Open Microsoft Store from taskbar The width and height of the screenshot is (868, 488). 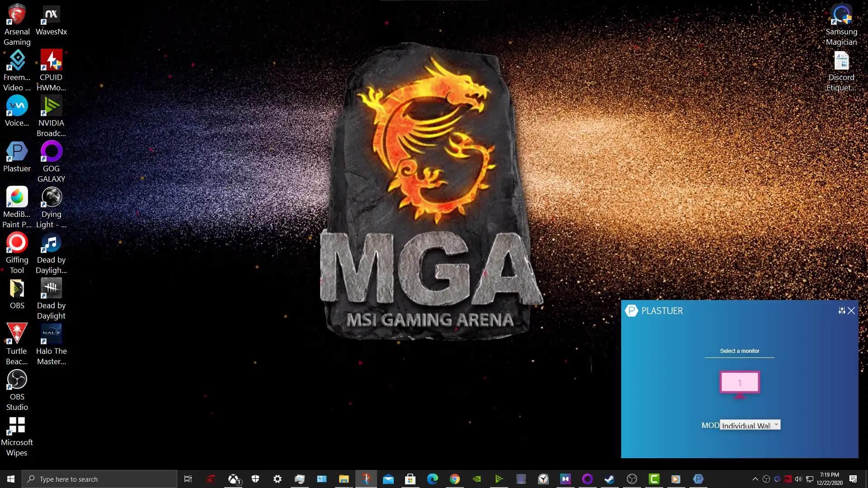click(410, 479)
